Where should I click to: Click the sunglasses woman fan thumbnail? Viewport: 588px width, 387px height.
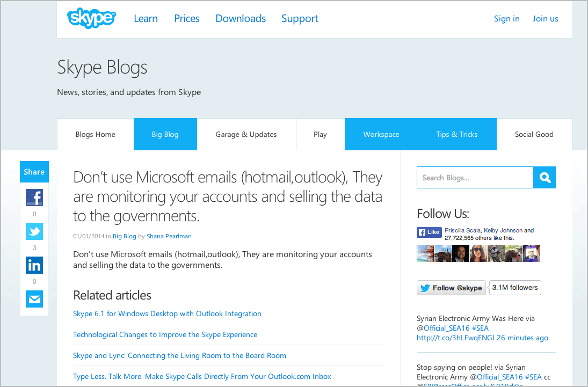coord(478,253)
